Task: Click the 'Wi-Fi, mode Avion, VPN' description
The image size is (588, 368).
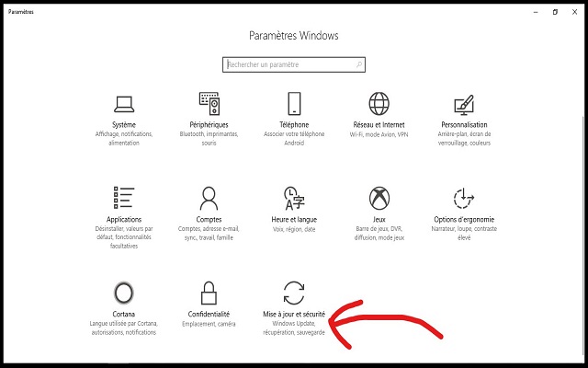Action: click(x=379, y=134)
